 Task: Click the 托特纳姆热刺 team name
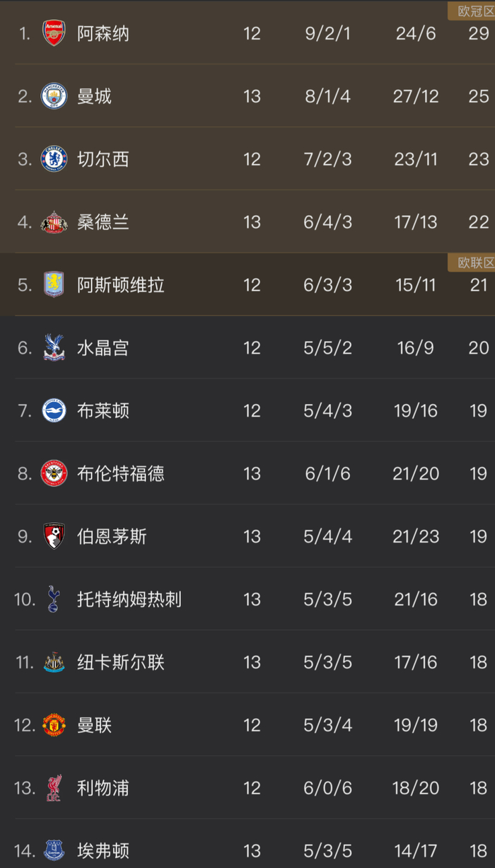128,599
